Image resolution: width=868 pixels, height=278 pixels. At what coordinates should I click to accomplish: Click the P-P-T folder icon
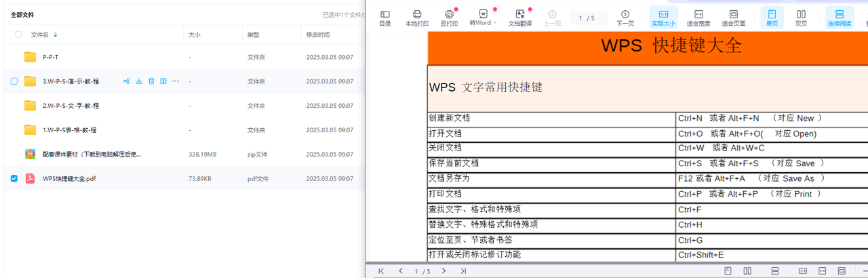30,57
